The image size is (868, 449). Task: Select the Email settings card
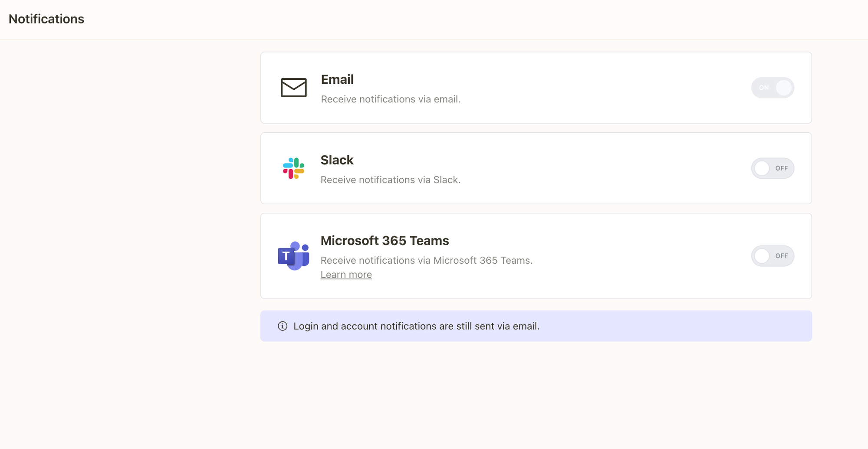coord(536,88)
